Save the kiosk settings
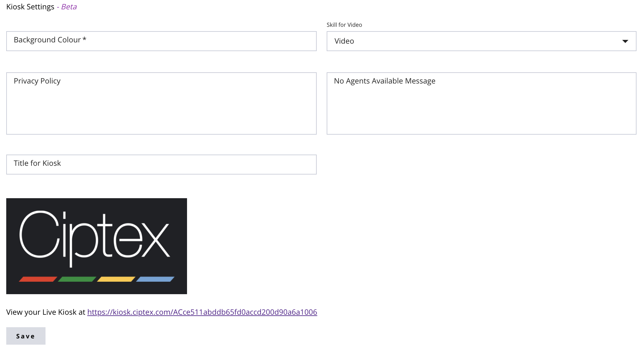Screen dimensions: 644x354 pyautogui.click(x=26, y=336)
